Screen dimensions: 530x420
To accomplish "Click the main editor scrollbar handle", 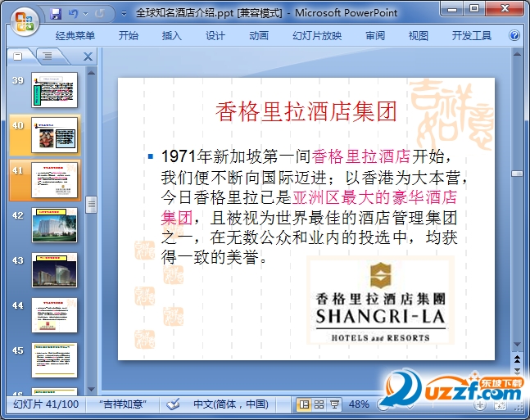I will coord(517,174).
